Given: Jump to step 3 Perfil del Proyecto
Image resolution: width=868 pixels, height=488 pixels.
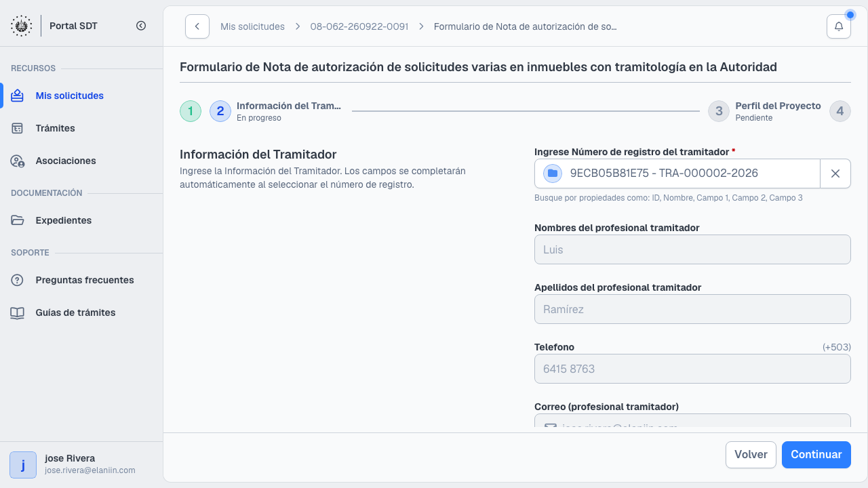Looking at the screenshot, I should tap(764, 111).
